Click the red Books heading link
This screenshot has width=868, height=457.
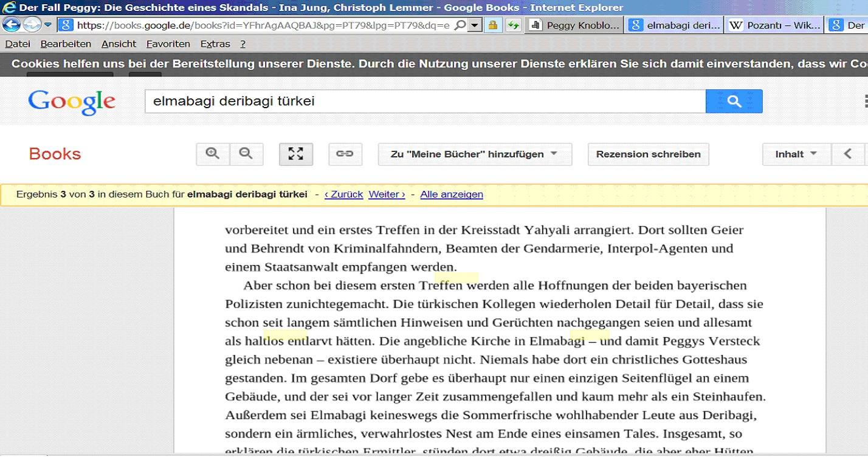pyautogui.click(x=55, y=154)
